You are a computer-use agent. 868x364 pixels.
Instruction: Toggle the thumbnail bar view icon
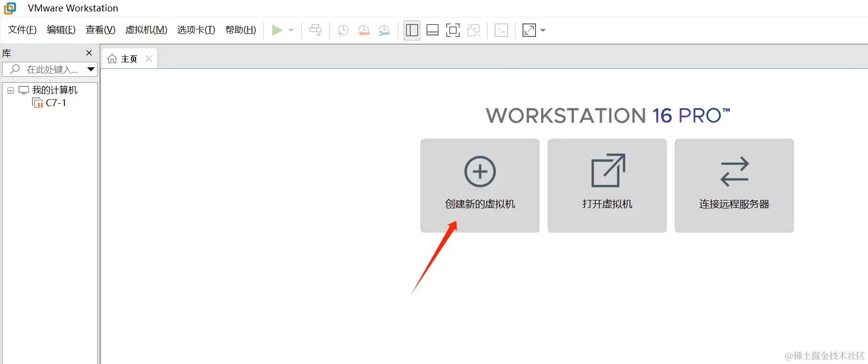pos(433,30)
